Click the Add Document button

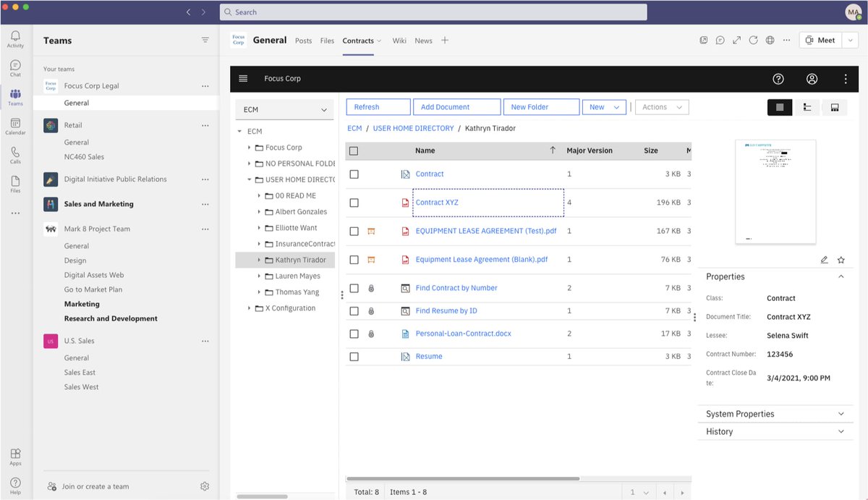[456, 107]
